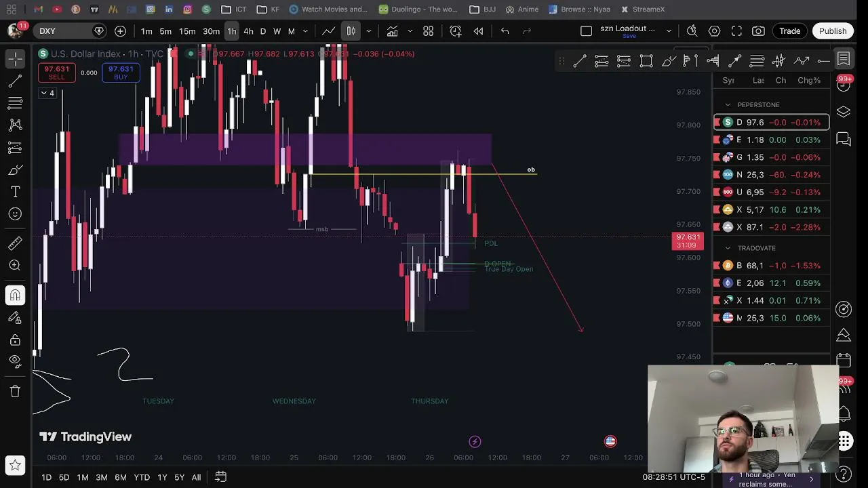Screen dimensions: 868x488
Task: Collapse the indicator legend showing 4
Action: [x=47, y=93]
